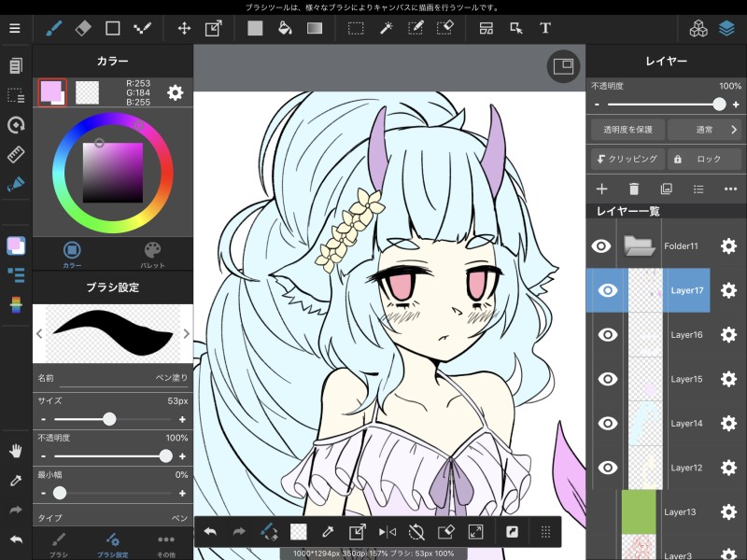Switch to ブラシ tab at bottom
This screenshot has height=560, width=747.
(59, 544)
